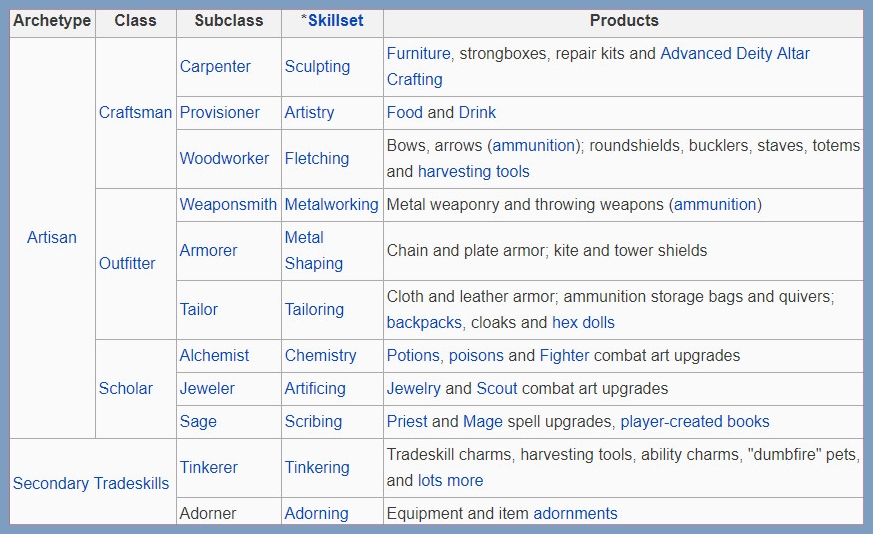Open the backpacks link

[x=424, y=322]
